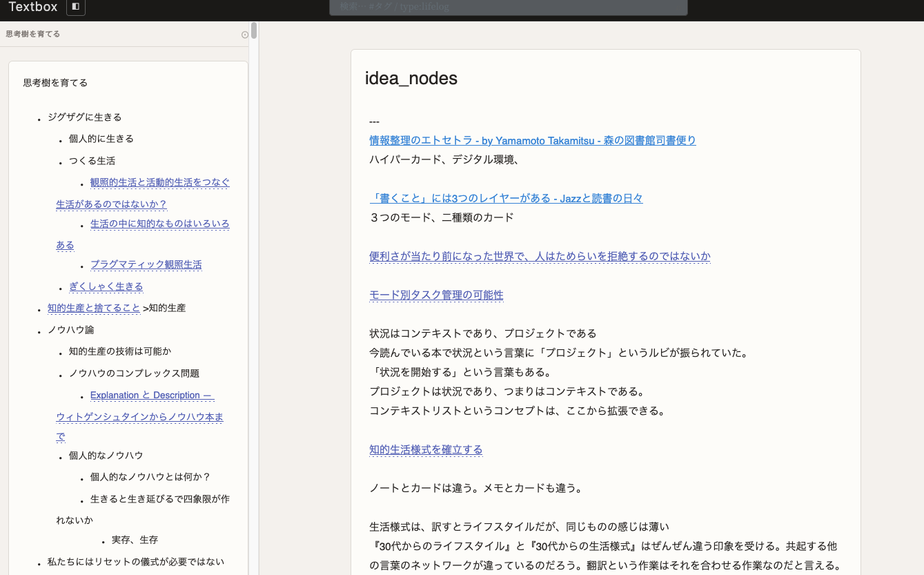Screen dimensions: 924x575
Task: Select outline item つくる生活
Action: [92, 161]
